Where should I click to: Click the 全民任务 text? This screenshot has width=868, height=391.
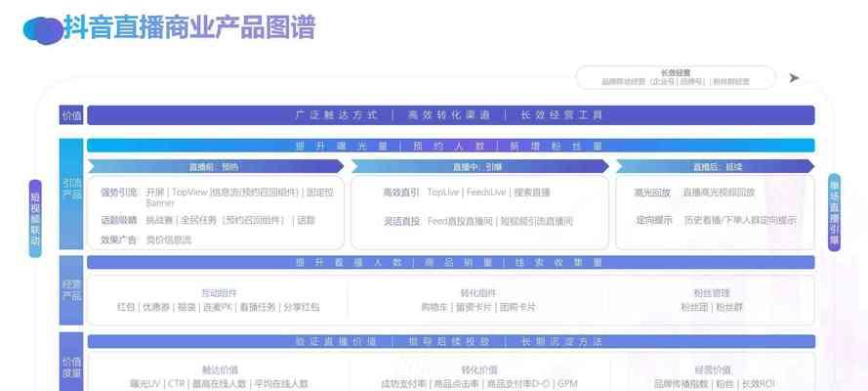(x=199, y=220)
